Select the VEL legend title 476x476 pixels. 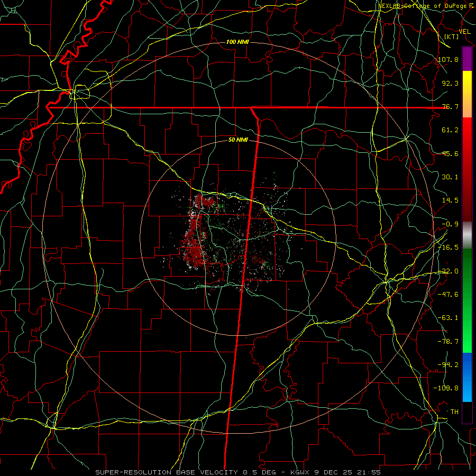464,32
